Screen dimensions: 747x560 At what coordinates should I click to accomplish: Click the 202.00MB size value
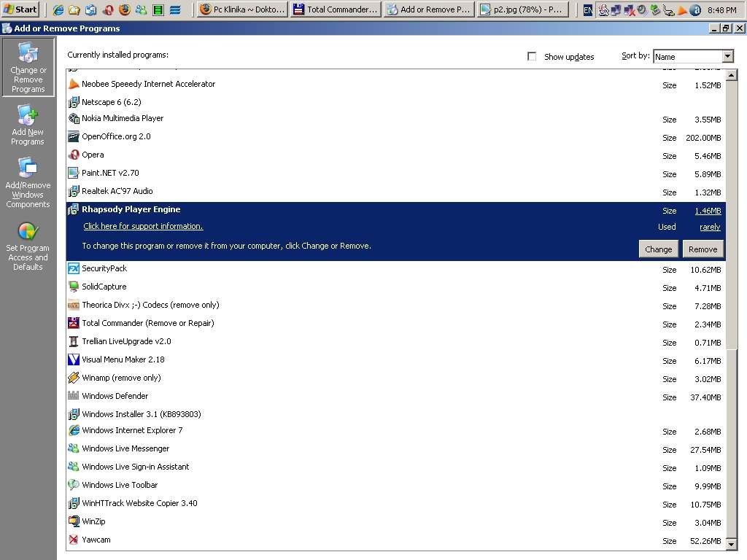pos(703,138)
